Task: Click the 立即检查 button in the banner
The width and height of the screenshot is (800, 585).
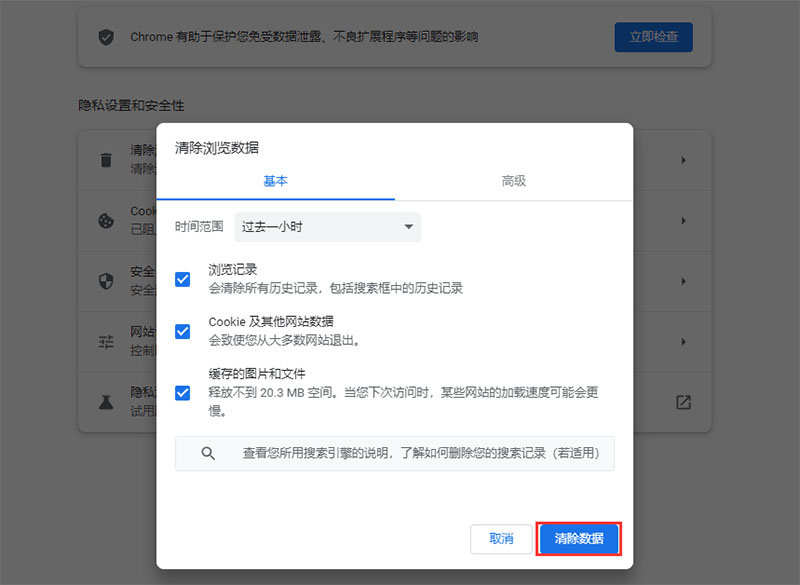Action: (653, 37)
